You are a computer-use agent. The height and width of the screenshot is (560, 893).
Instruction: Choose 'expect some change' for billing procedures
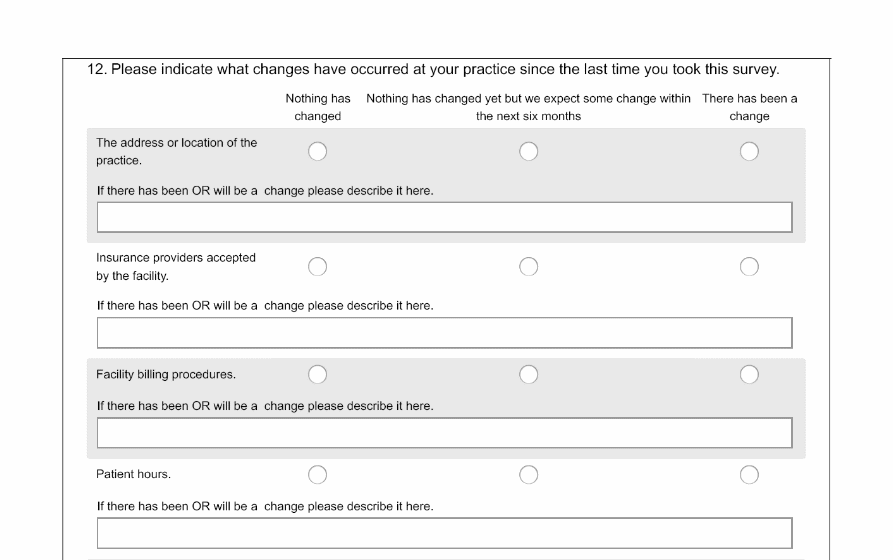click(x=528, y=374)
